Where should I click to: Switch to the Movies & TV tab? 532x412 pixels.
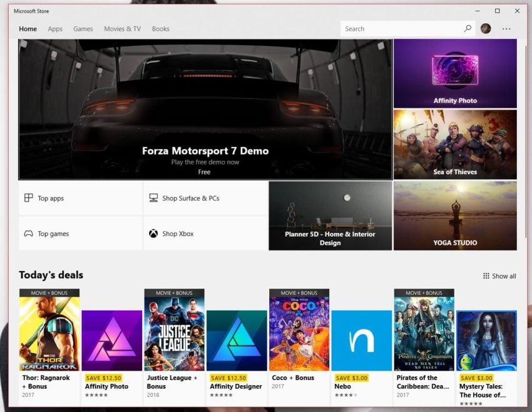point(123,29)
